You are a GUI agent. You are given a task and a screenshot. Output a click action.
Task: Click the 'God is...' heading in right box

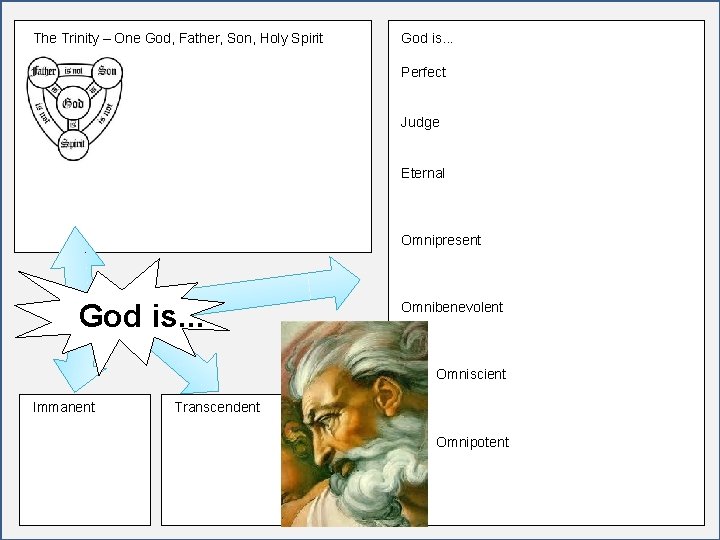tap(427, 38)
